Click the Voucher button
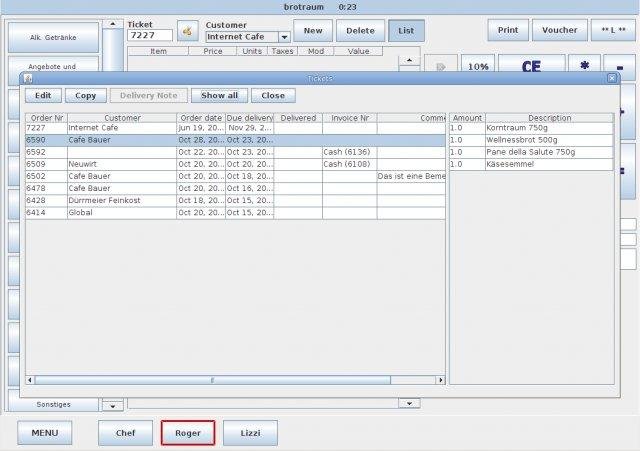 point(560,30)
